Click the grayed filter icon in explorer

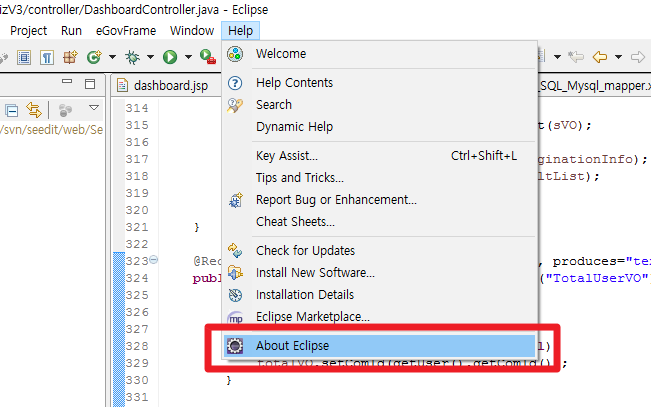[65, 110]
